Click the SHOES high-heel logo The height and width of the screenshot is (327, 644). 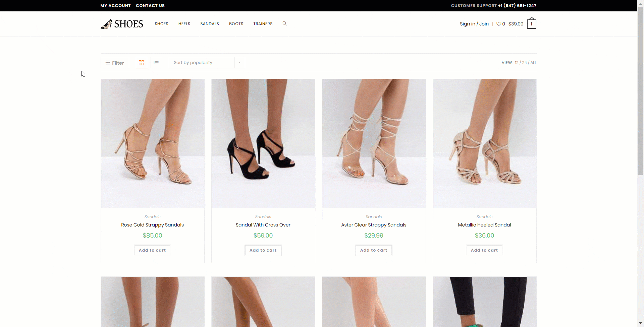pos(122,24)
